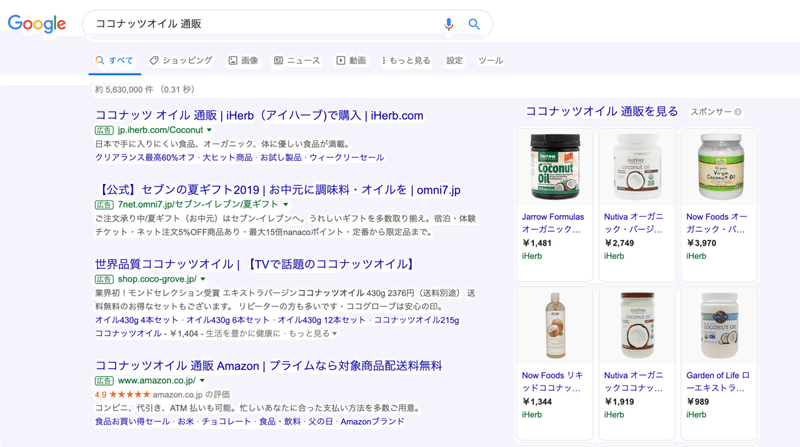
Task: Open オイル430g 4本セット sitelink
Action: point(136,320)
